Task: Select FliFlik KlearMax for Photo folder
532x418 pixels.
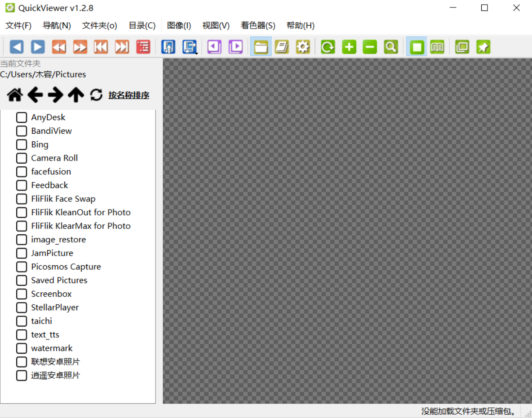Action: 81,226
